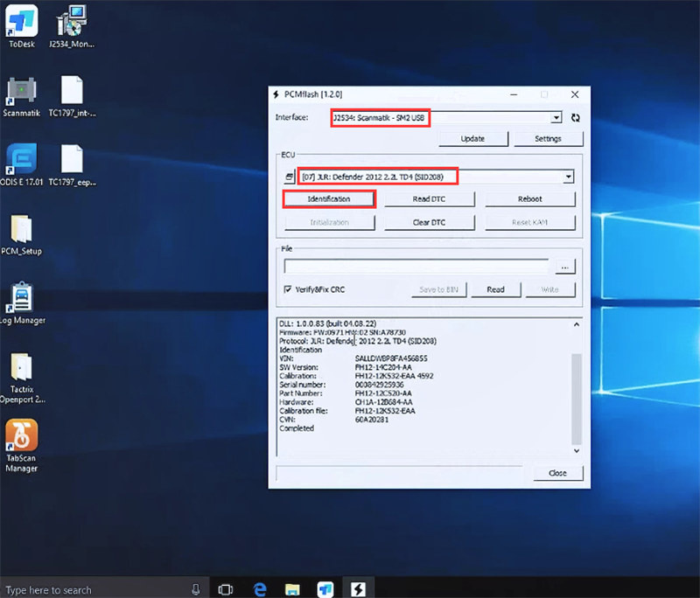700x598 pixels.
Task: Launch ODIS E 17.01 shortcut
Action: coord(22,159)
